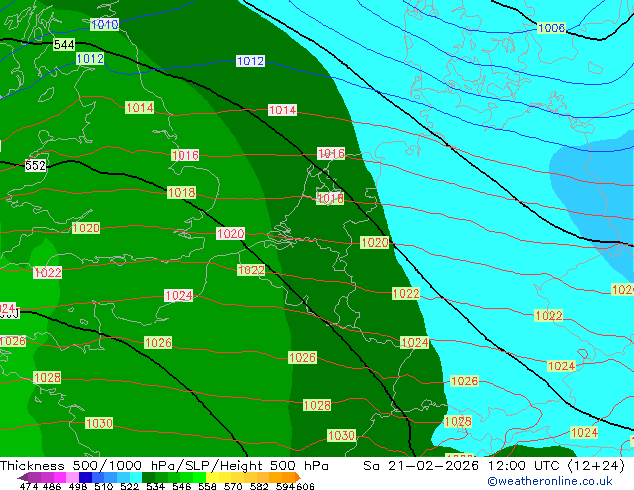This screenshot has width=634, height=490.
Task: Click the green-background 1014 isobar label
Action: point(139,108)
